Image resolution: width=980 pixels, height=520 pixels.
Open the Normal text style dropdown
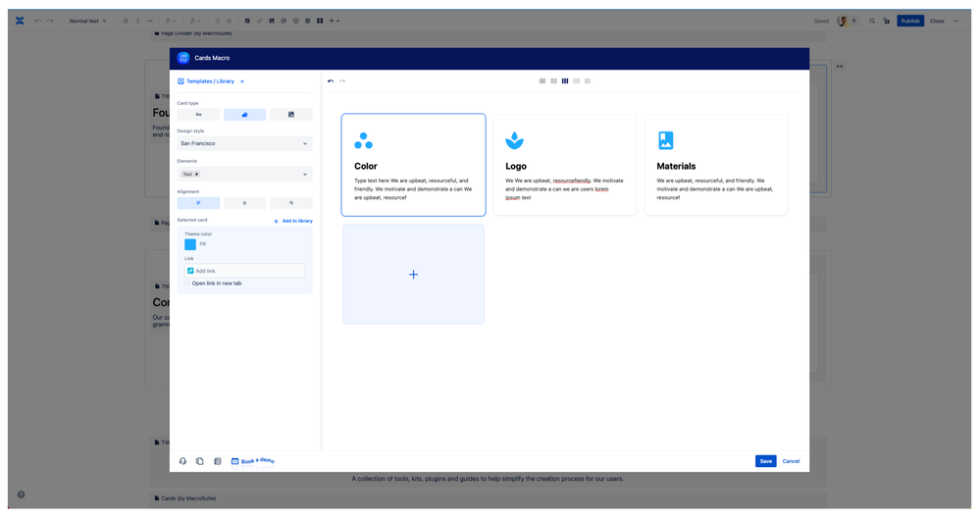[87, 21]
